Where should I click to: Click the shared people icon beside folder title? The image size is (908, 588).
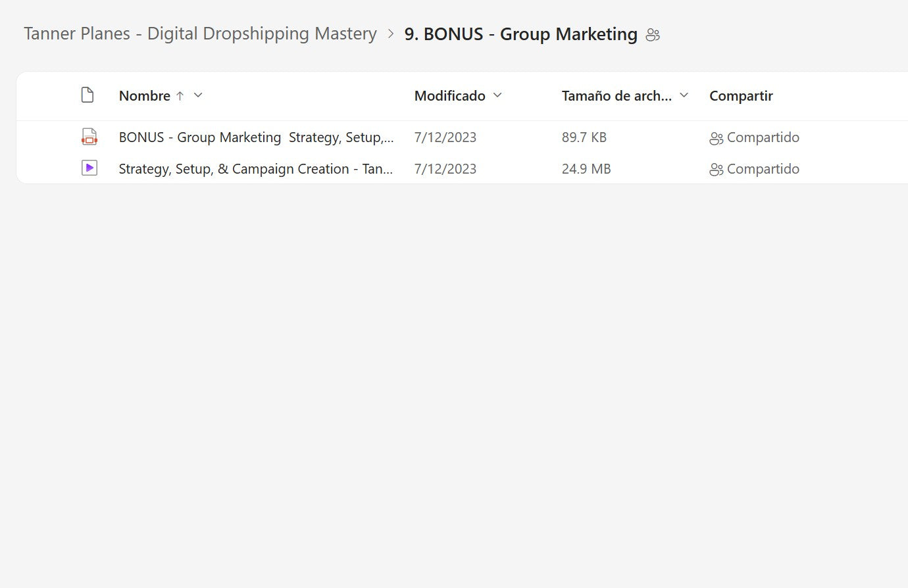point(653,35)
